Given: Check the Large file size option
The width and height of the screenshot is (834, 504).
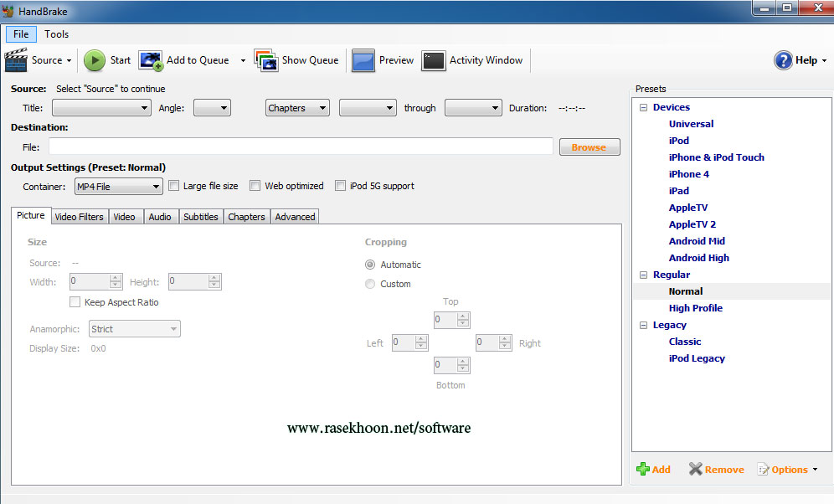Looking at the screenshot, I should (x=173, y=185).
